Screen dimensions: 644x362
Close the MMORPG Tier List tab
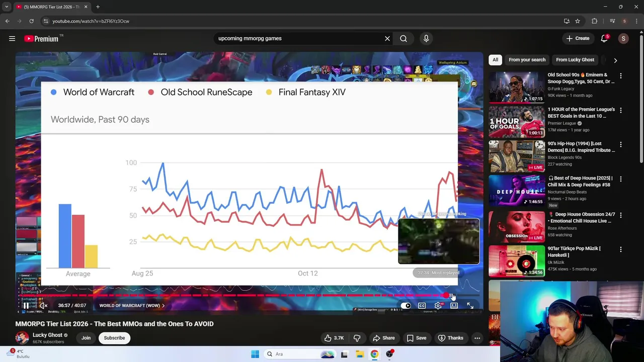86,7
